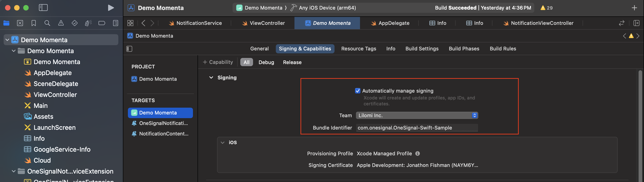Open the Find navigator magnifier icon
This screenshot has width=644, height=182.
coord(47,23)
